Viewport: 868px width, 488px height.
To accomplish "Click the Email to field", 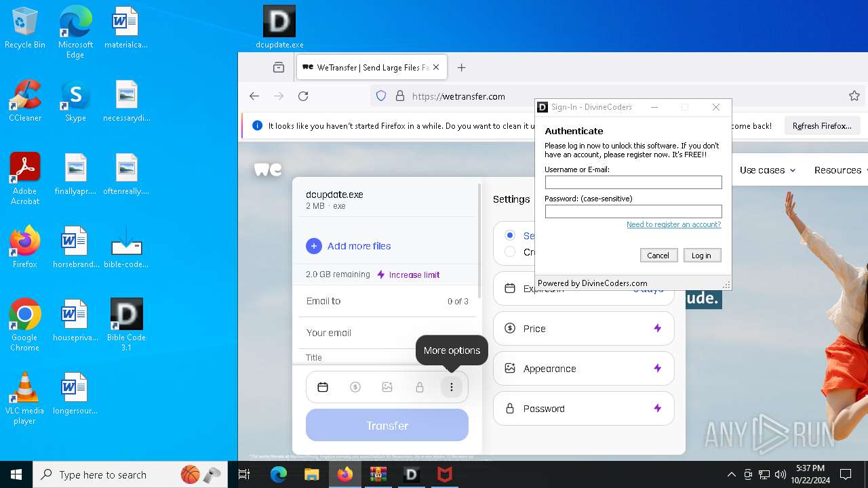I will (x=387, y=301).
